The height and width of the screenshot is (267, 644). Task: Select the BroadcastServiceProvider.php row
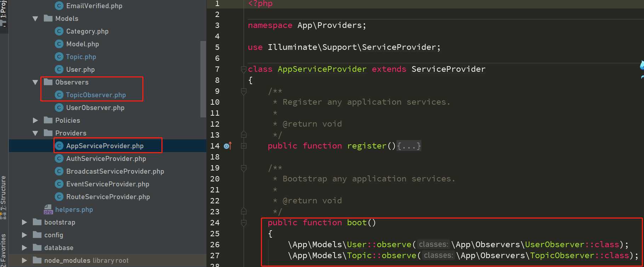pyautogui.click(x=108, y=171)
